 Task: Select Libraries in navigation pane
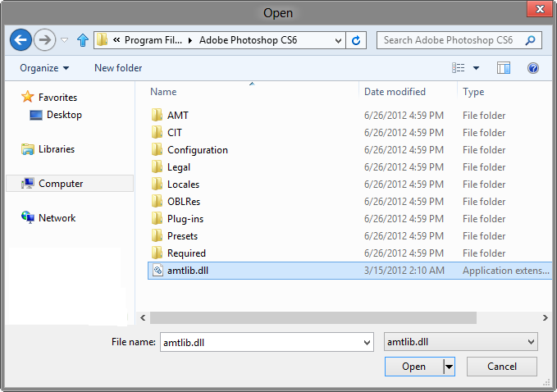[48, 149]
